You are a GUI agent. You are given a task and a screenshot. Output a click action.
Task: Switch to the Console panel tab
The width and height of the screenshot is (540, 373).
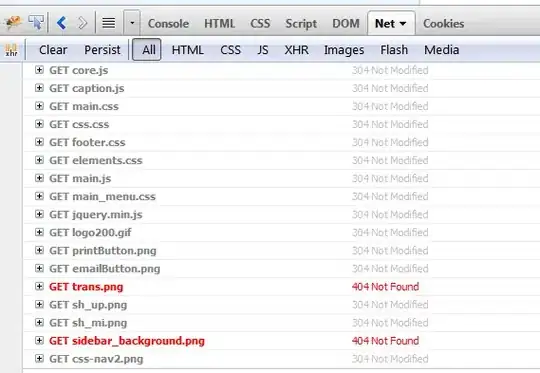point(168,23)
